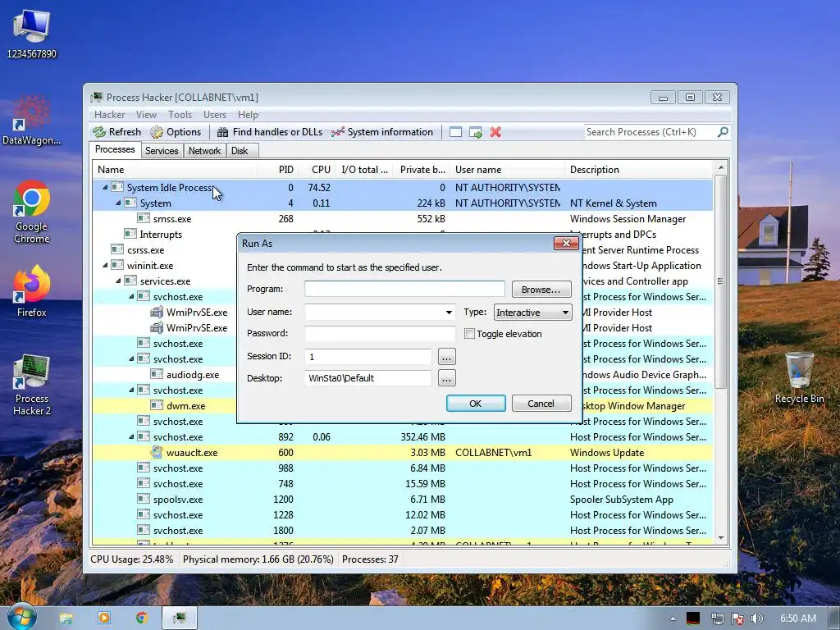This screenshot has width=840, height=630.
Task: Open the User name dropdown
Action: pyautogui.click(x=449, y=312)
